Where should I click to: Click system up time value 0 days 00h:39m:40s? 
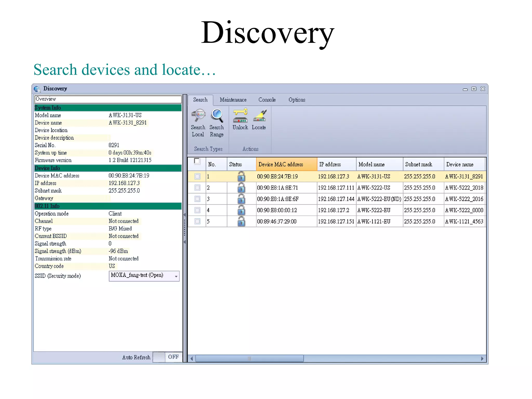(x=130, y=153)
